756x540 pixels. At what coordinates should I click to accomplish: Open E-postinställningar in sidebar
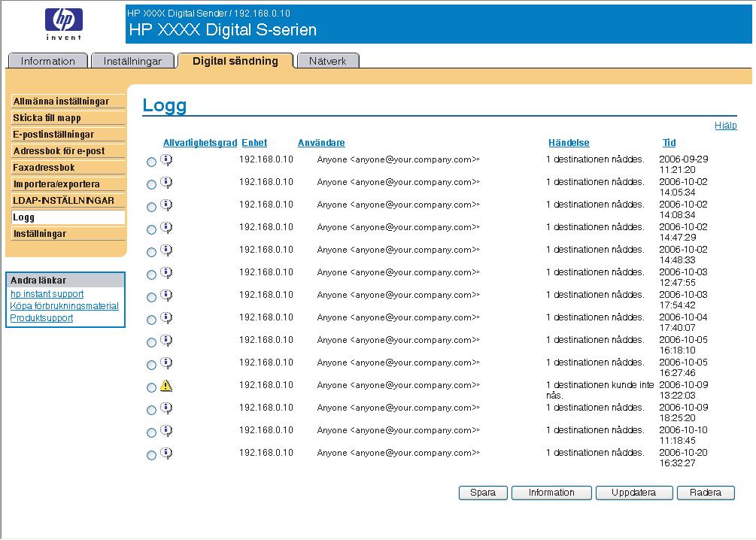pyautogui.click(x=68, y=135)
